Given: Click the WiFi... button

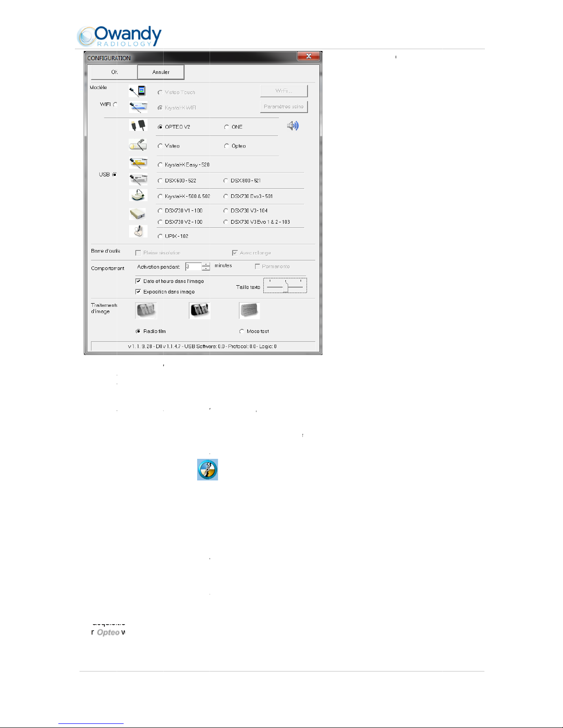Looking at the screenshot, I should pos(284,91).
